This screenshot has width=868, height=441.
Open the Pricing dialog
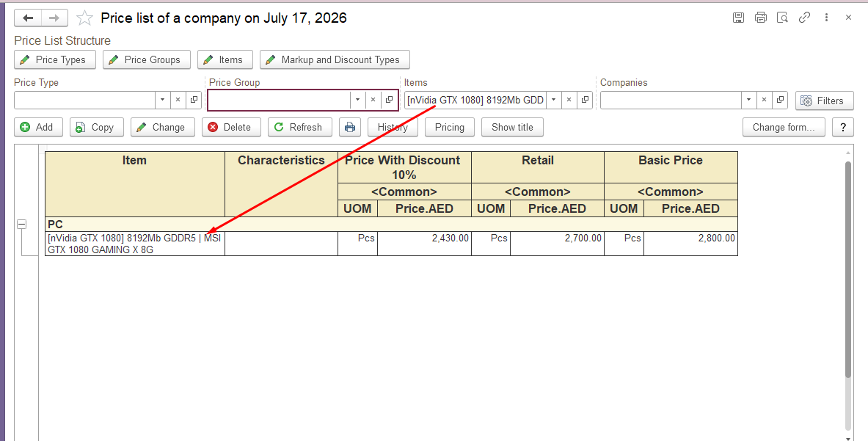click(450, 127)
